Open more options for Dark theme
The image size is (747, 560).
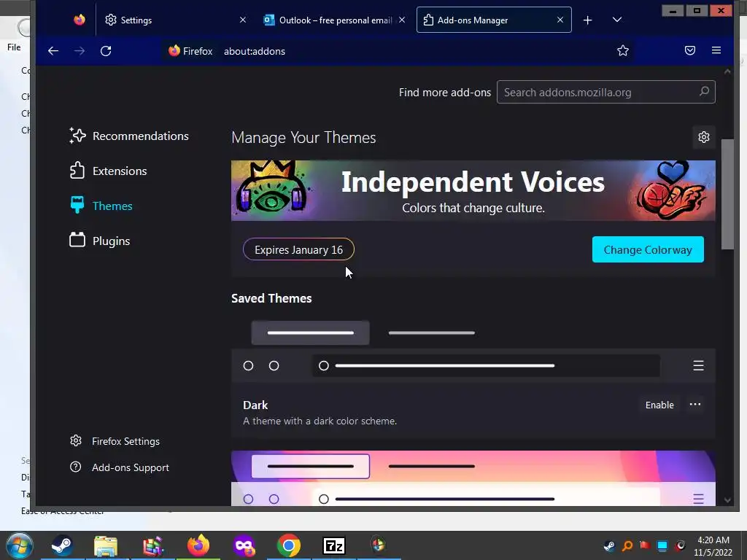695,405
